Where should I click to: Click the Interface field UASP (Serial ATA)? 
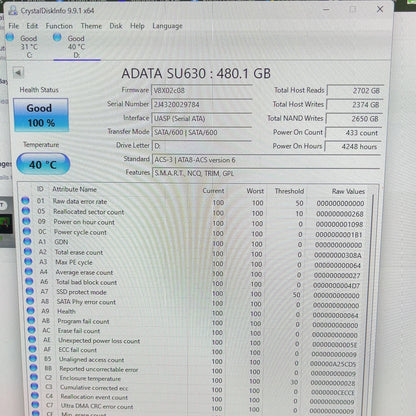pos(202,118)
